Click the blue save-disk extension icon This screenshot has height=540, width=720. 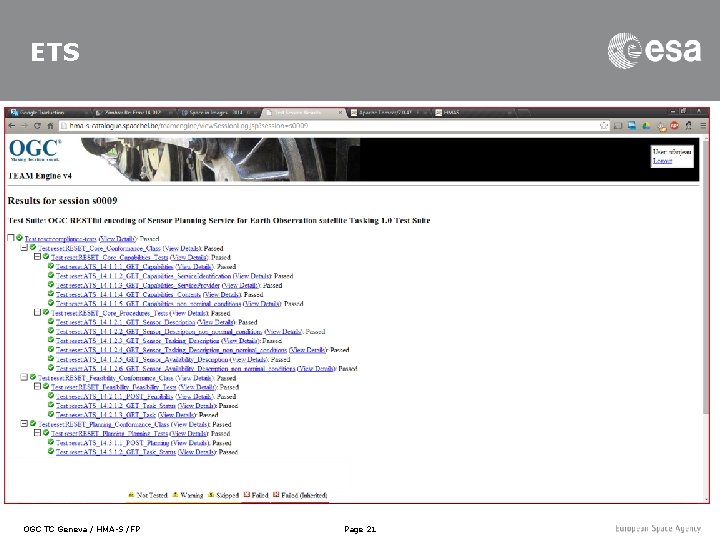(x=632, y=125)
